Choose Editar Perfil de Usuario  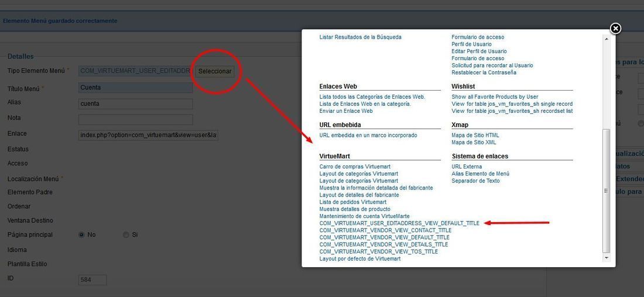pos(479,51)
